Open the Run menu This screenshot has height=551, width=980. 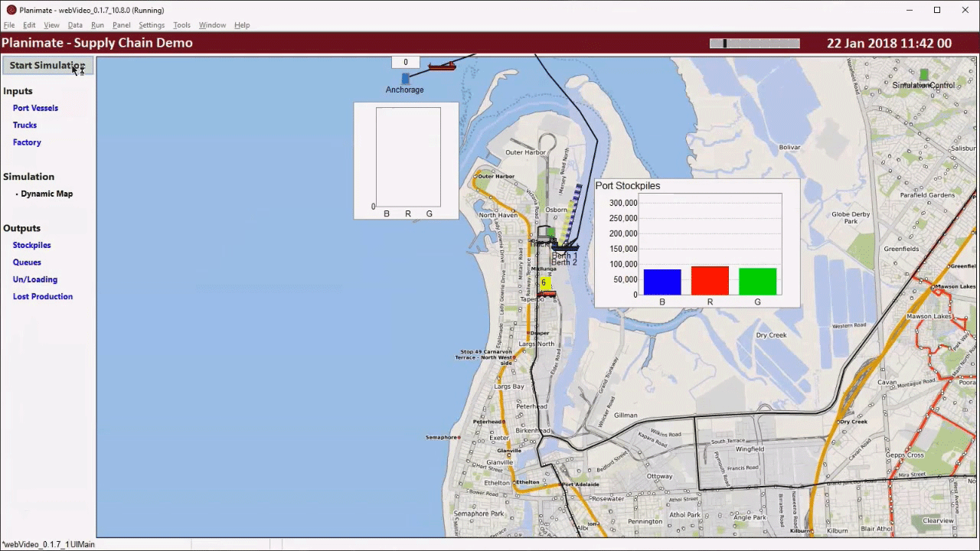pyautogui.click(x=97, y=25)
